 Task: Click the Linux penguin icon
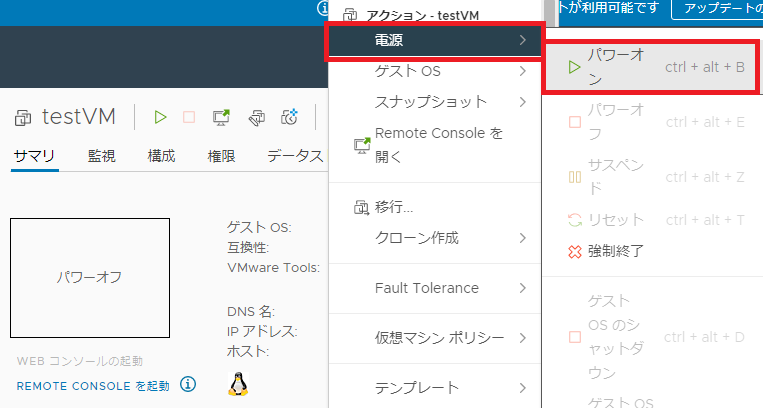point(238,384)
